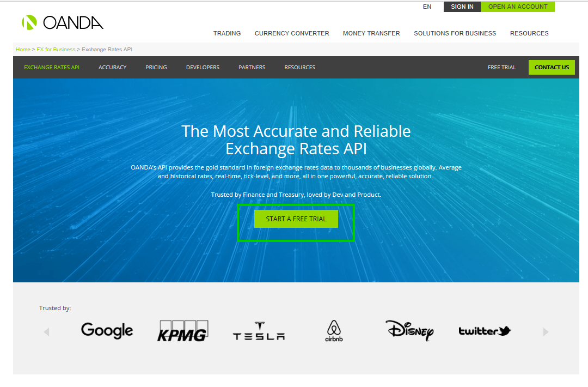Click the OANDA logo in the header
588x387 pixels.
click(62, 22)
